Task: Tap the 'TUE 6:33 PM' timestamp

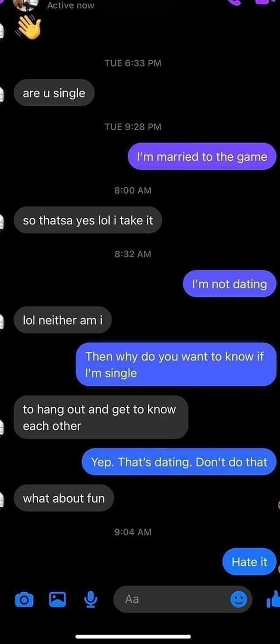Action: click(x=133, y=63)
